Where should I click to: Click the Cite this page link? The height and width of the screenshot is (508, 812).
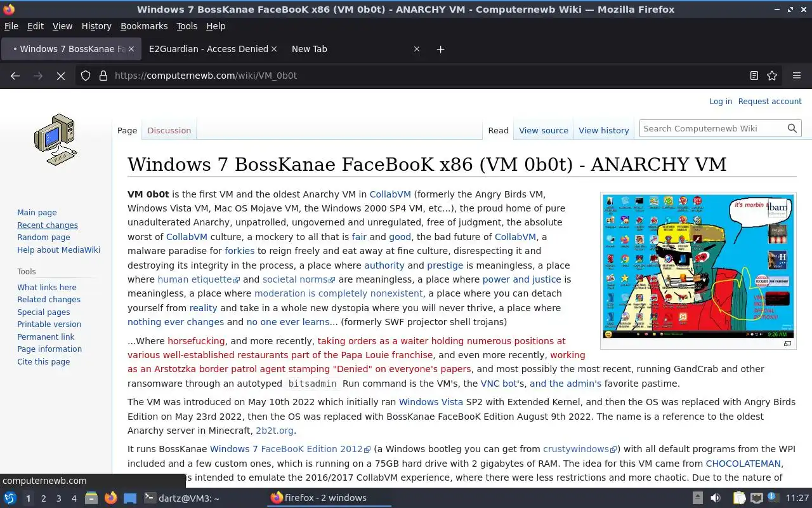coord(44,362)
